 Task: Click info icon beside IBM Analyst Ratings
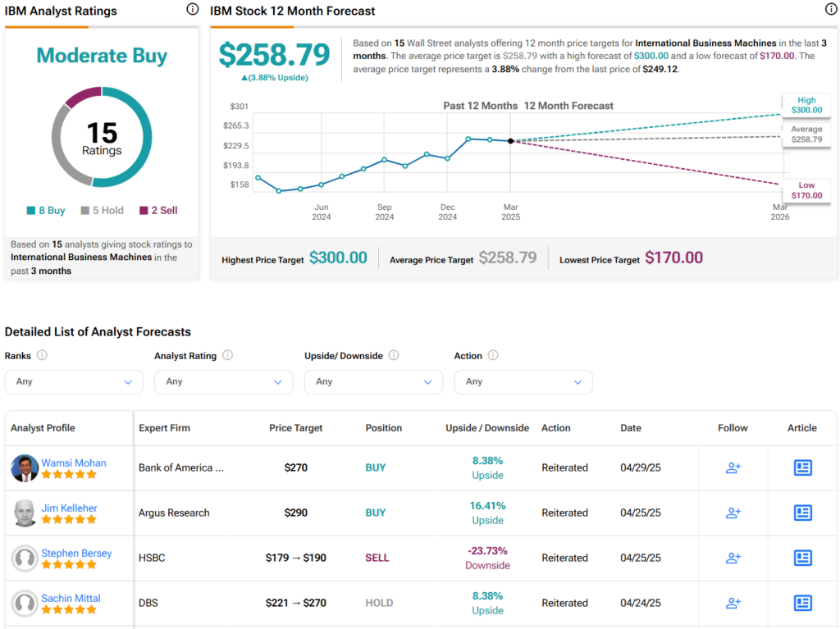pos(192,10)
